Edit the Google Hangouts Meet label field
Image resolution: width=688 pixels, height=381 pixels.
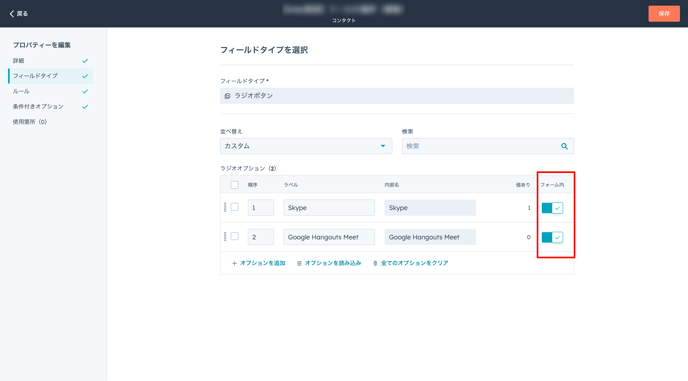(329, 237)
